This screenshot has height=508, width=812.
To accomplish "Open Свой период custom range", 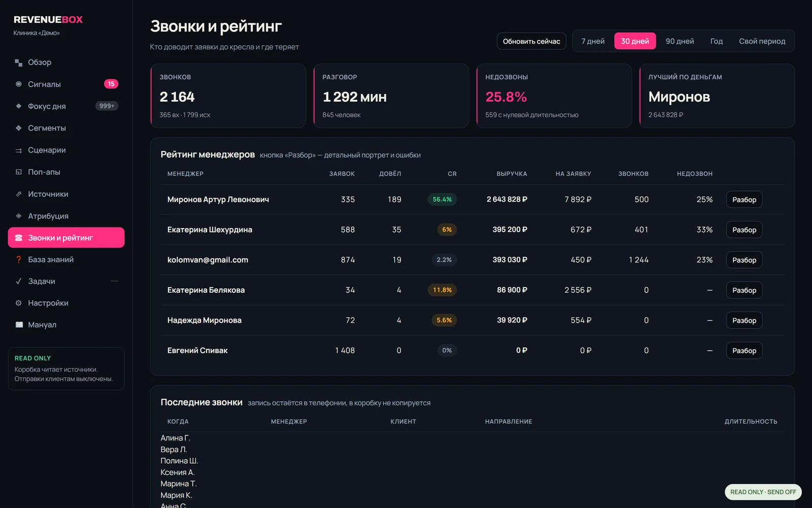I will [x=762, y=41].
